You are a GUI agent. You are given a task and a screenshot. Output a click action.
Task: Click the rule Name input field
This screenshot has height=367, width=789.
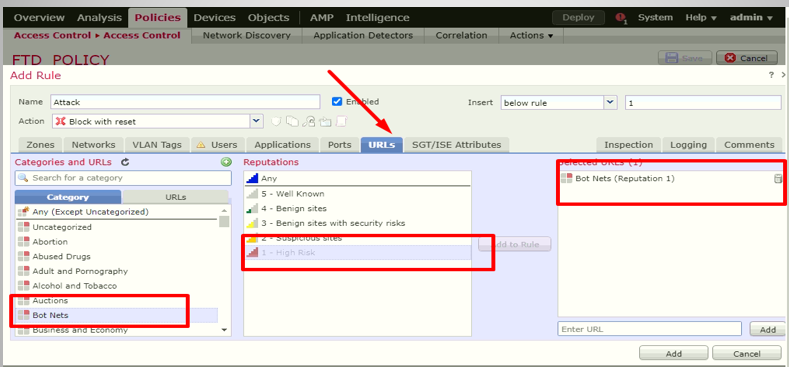(185, 102)
